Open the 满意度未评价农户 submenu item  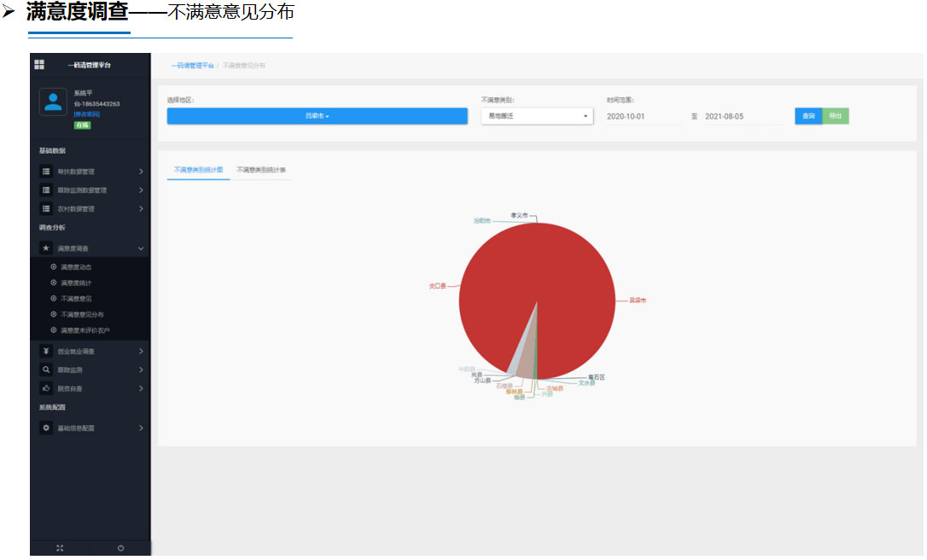pyautogui.click(x=85, y=330)
